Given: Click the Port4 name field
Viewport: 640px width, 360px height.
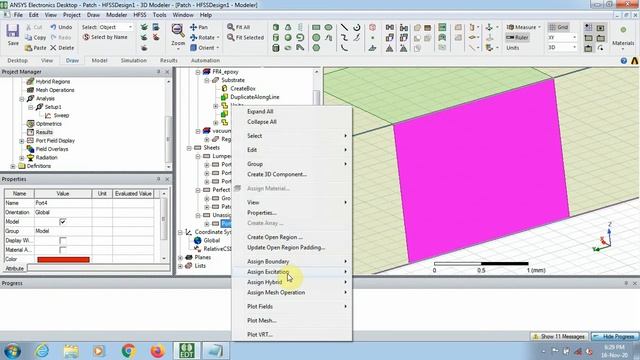Looking at the screenshot, I should pyautogui.click(x=63, y=203).
